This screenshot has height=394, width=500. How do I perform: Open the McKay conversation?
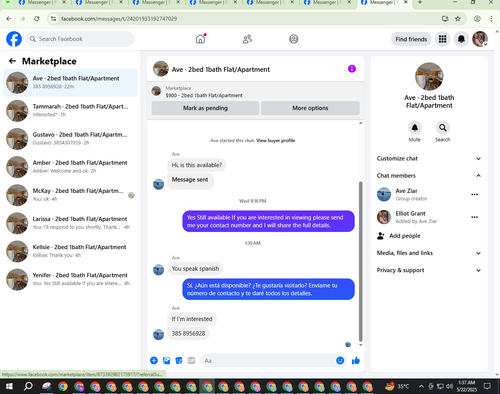coord(70,195)
